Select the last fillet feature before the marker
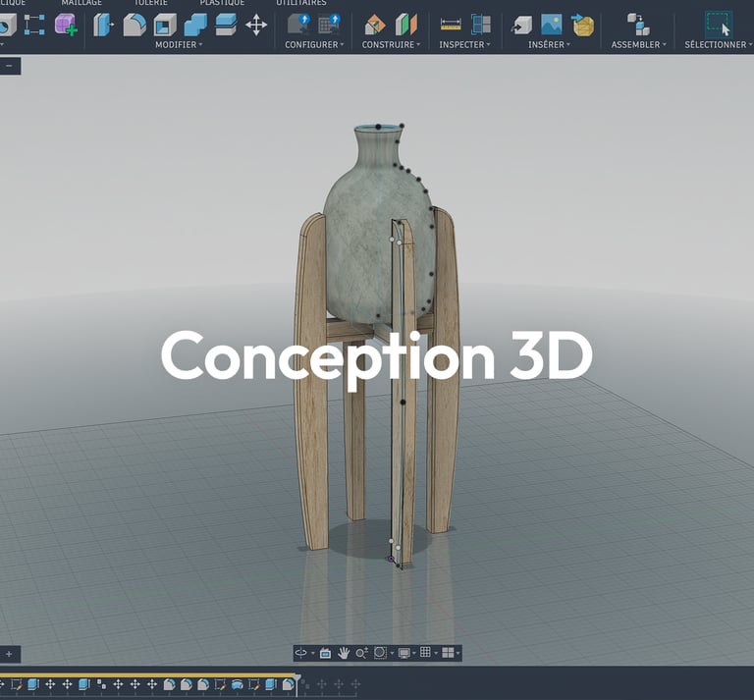The image size is (754, 700). click(x=288, y=684)
